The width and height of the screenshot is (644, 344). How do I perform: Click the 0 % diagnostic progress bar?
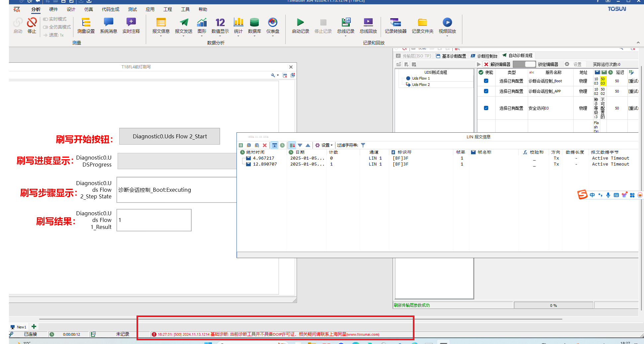coord(553,305)
